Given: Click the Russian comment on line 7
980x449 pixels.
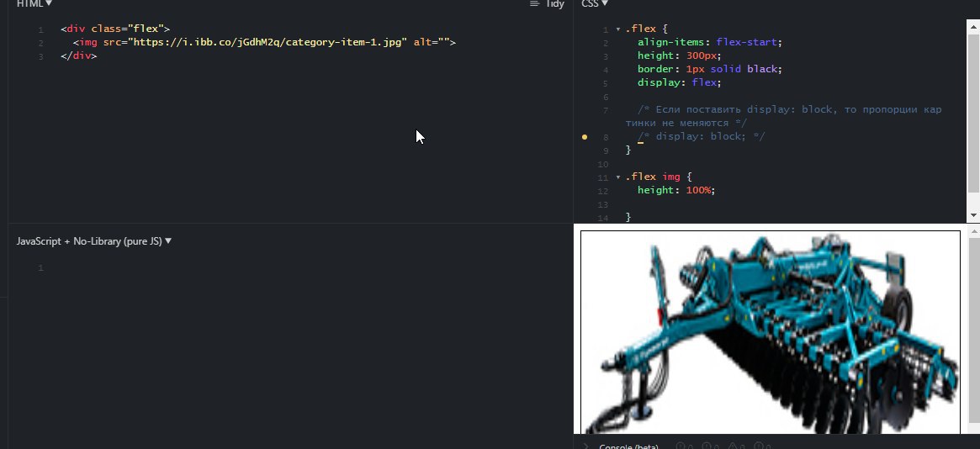Looking at the screenshot, I should 784,116.
